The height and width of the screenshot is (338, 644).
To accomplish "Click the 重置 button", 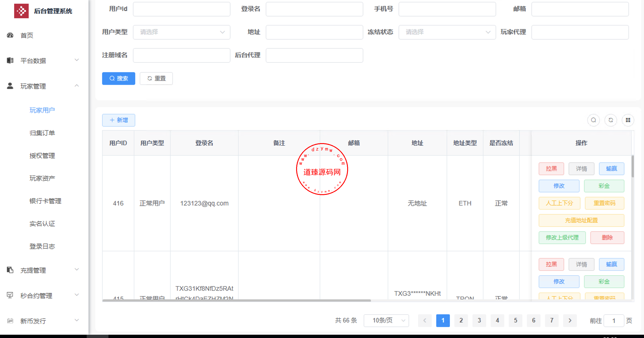I will [156, 78].
